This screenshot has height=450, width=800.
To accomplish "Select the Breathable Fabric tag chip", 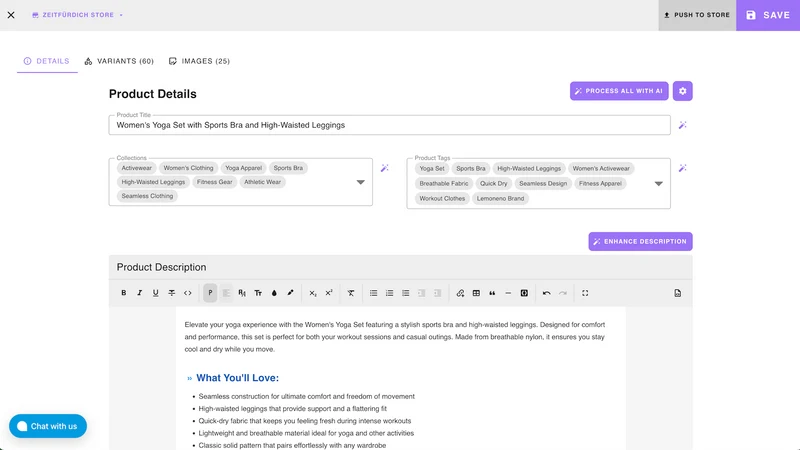I will (x=443, y=183).
